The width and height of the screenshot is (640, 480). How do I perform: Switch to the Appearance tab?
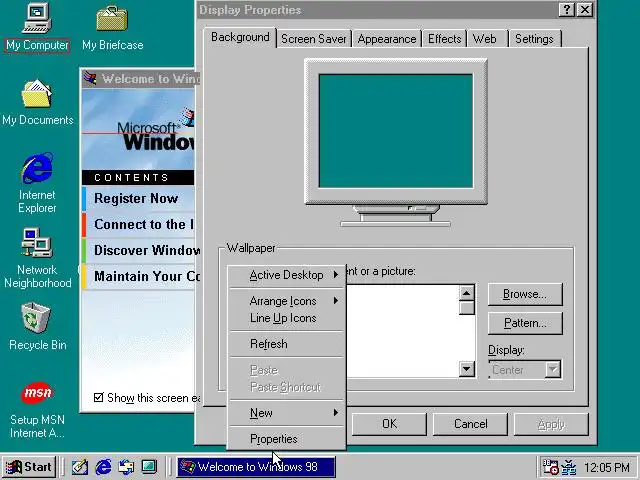(x=387, y=39)
